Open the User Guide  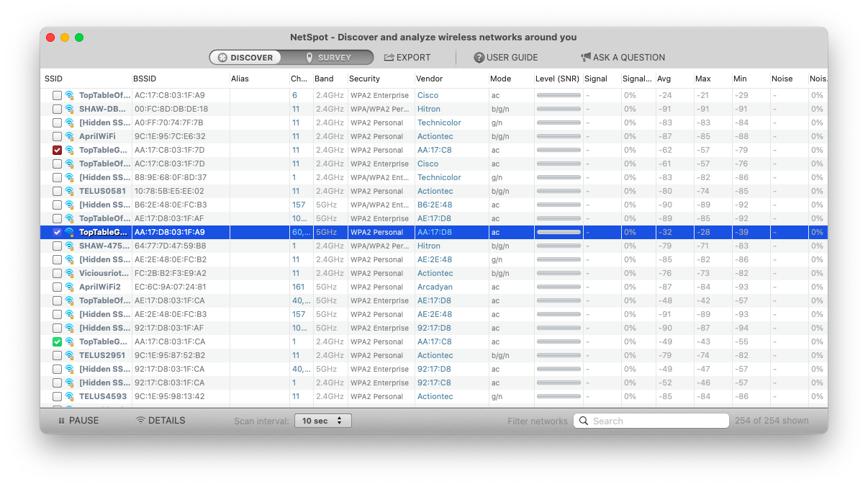[x=505, y=58]
